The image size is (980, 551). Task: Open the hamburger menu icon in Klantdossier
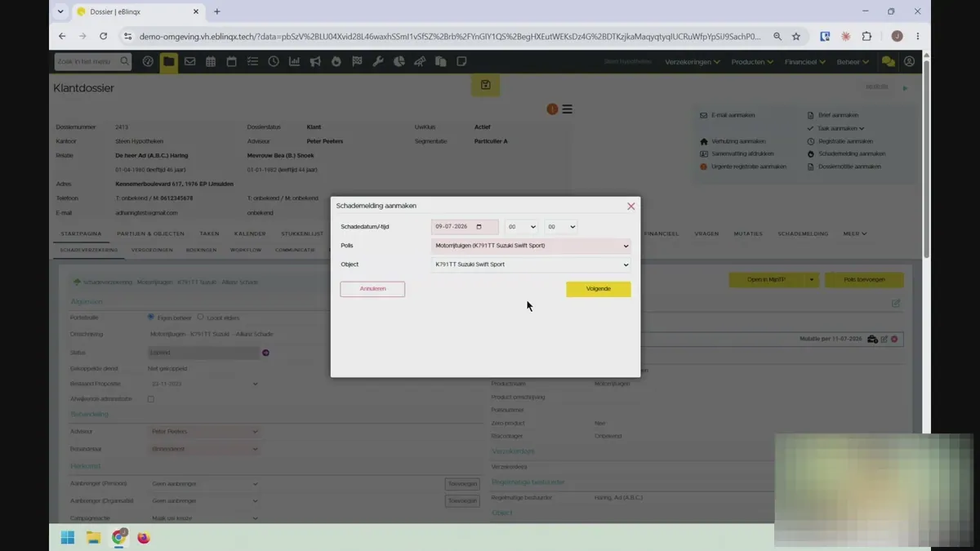pos(567,109)
